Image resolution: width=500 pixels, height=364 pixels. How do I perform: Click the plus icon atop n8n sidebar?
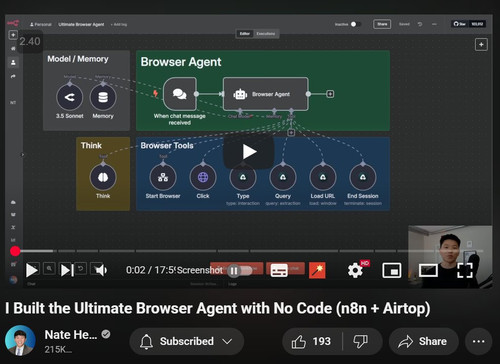pyautogui.click(x=13, y=35)
